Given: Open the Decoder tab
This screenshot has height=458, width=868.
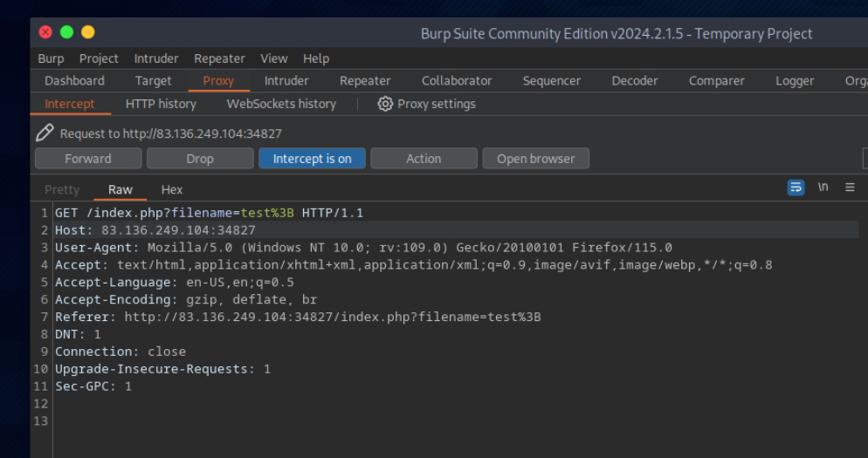Looking at the screenshot, I should [634, 81].
